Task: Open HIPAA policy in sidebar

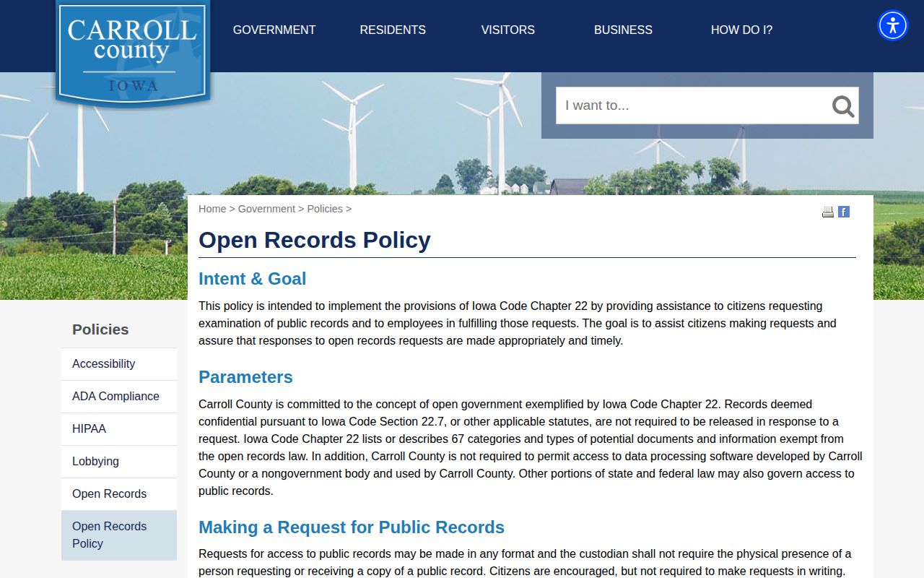Action: pyautogui.click(x=119, y=429)
